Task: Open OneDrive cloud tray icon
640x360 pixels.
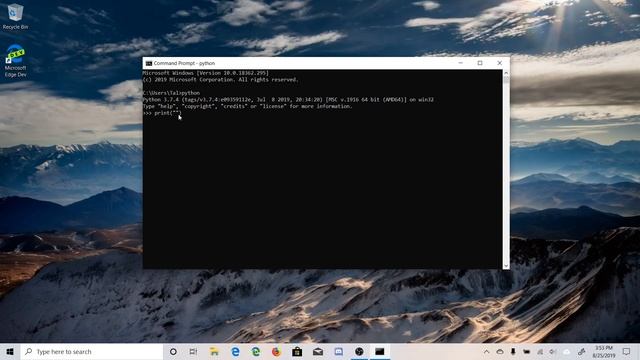Action: (500, 351)
